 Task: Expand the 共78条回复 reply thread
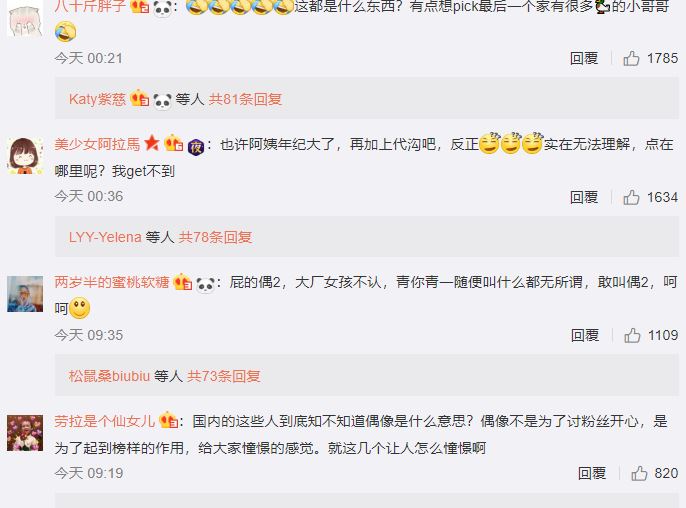coord(215,237)
